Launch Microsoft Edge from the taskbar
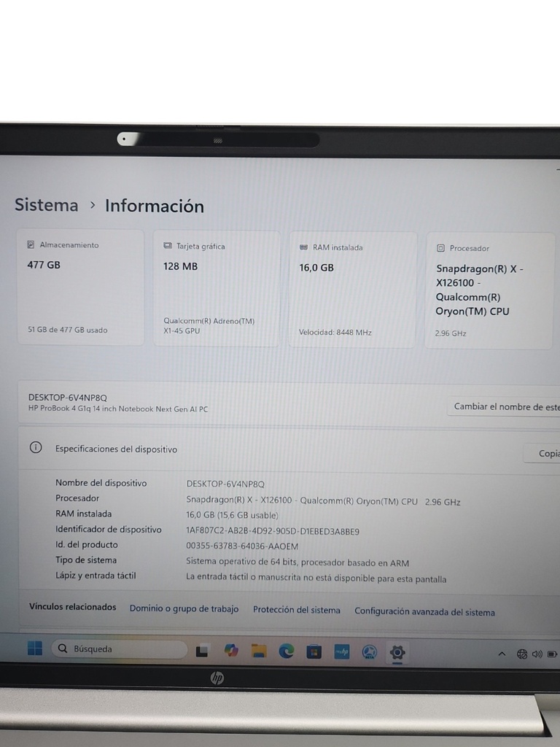Viewport: 560px width, 747px height. 286,651
